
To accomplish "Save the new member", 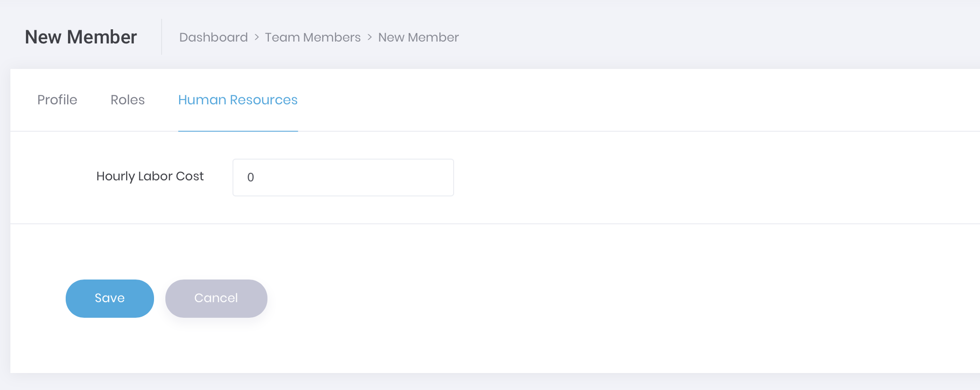I will click(x=110, y=298).
